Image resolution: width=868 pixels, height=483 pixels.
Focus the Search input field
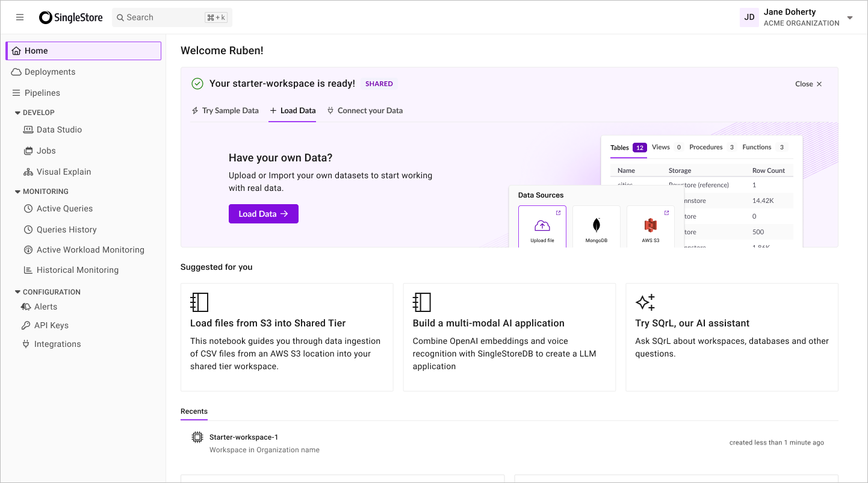click(x=172, y=17)
